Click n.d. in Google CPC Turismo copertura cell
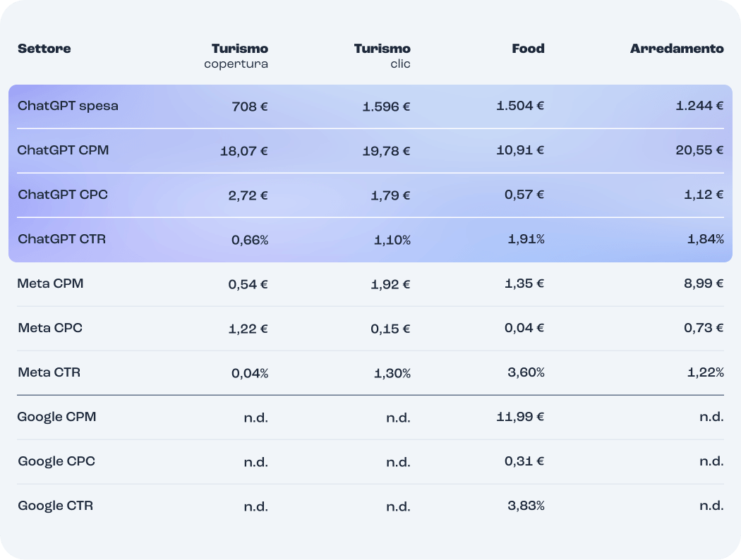Image resolution: width=741 pixels, height=560 pixels. coord(256,462)
